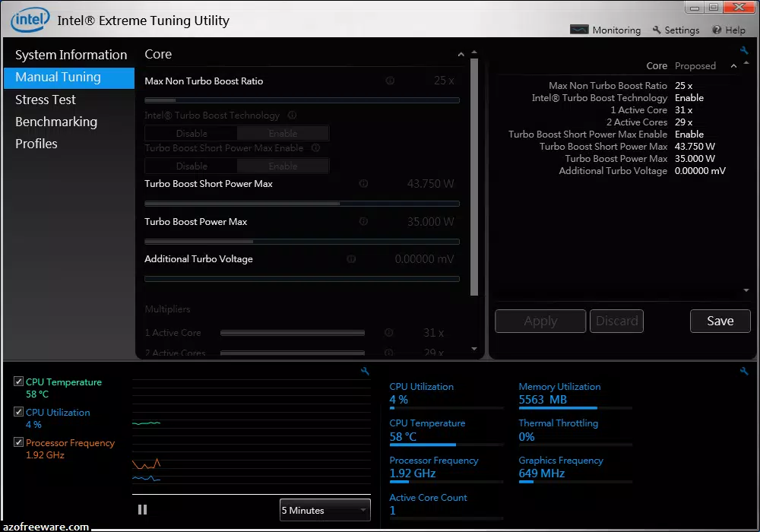Click wrench icon above Proposed panel
Image resolution: width=760 pixels, height=532 pixels.
point(744,50)
